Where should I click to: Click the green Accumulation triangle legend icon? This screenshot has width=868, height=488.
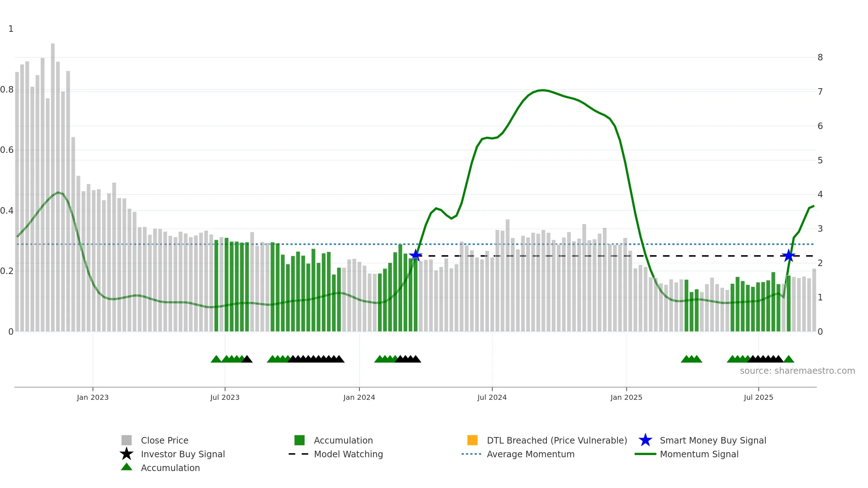coord(127,467)
